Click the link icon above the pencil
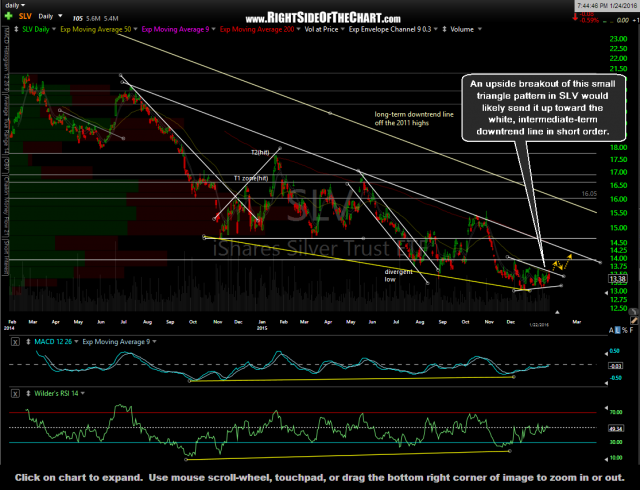640x490 pixels. pyautogui.click(x=634, y=312)
